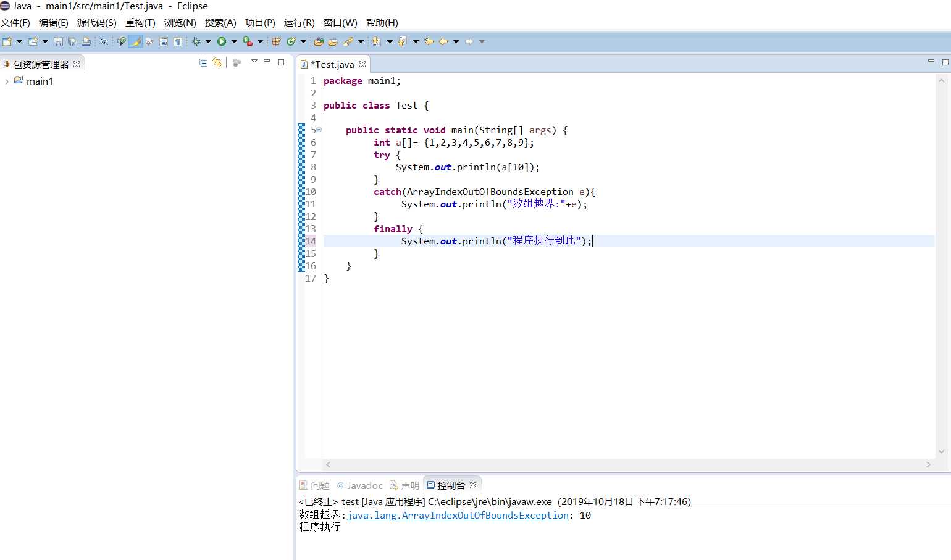Jump to the next annotation
The width and height of the screenshot is (951, 560).
pyautogui.click(x=376, y=41)
